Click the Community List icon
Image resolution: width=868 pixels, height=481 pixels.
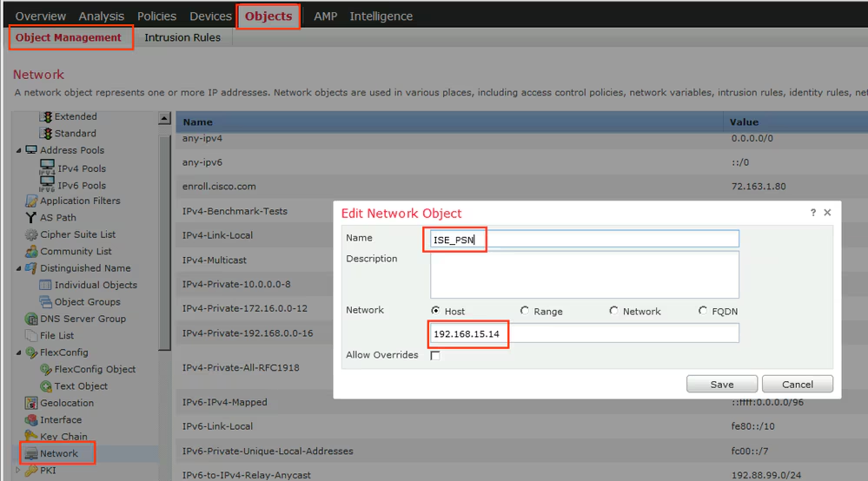pyautogui.click(x=31, y=252)
